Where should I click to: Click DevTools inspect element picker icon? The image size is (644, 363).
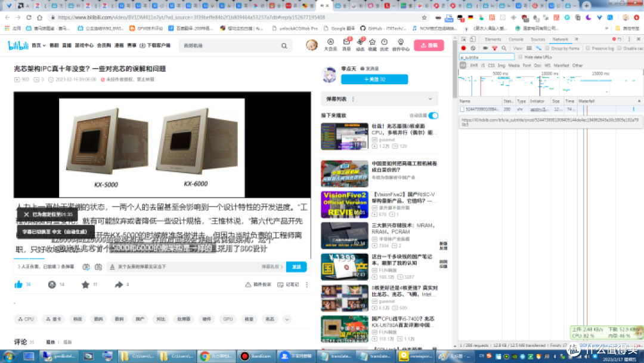(464, 39)
